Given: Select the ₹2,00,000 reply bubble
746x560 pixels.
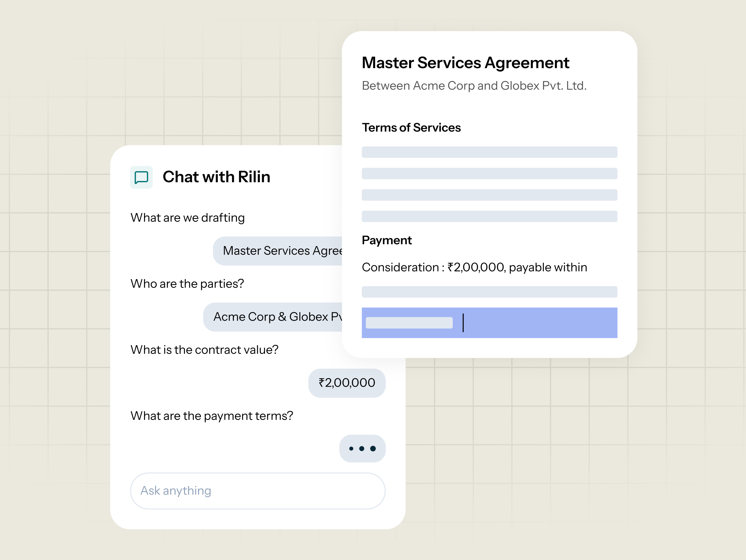Looking at the screenshot, I should tap(347, 383).
